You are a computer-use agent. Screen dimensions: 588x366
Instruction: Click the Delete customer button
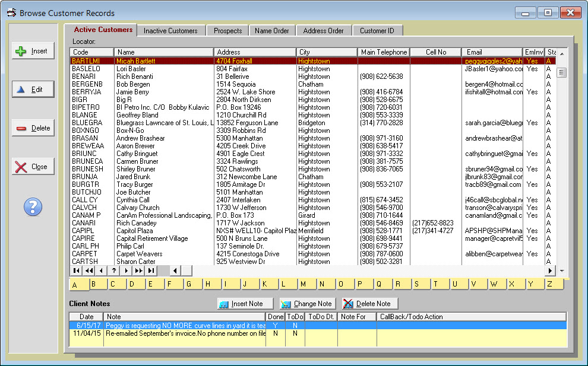click(33, 128)
